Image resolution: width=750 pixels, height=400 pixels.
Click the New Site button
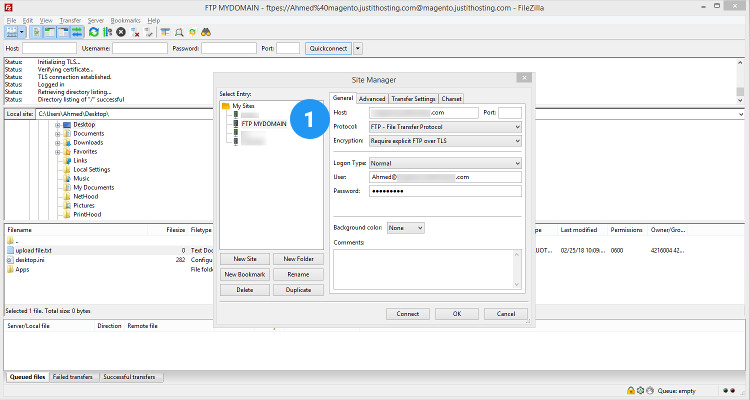pos(245,259)
